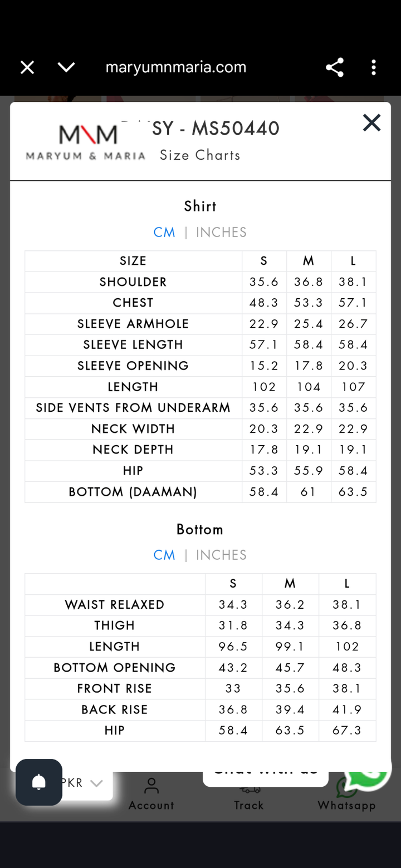
Task: Select CM units for the Shirt chart
Action: coord(164,233)
